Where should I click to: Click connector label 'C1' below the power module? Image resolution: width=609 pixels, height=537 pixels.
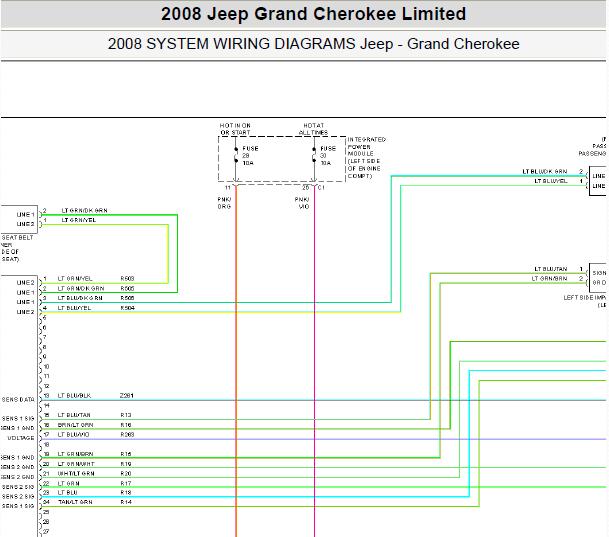tap(321, 188)
